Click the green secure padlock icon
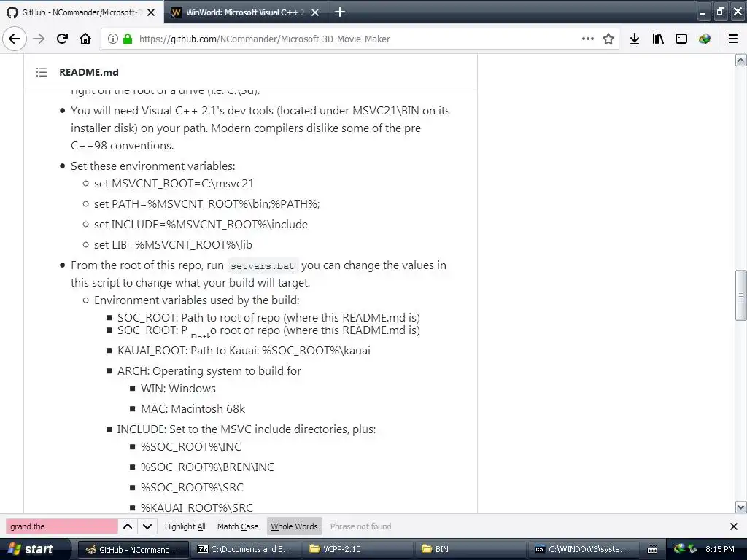747x560 pixels. 128,39
